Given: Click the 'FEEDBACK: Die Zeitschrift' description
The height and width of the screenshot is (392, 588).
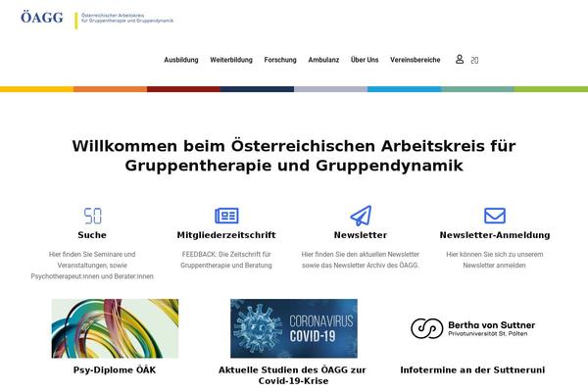Looking at the screenshot, I should [x=226, y=260].
